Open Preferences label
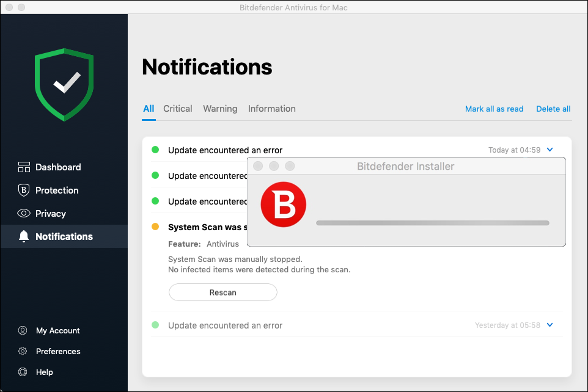The height and width of the screenshot is (392, 588). tap(58, 351)
